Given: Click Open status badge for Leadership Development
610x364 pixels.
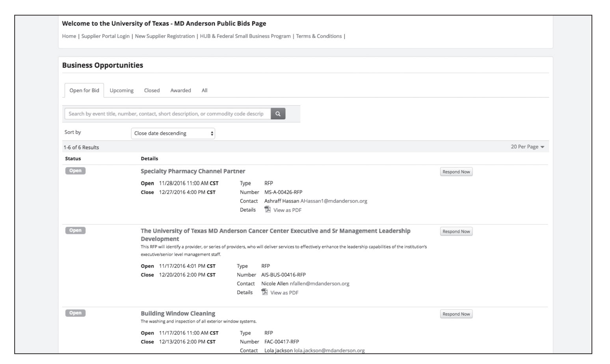Looking at the screenshot, I should pyautogui.click(x=75, y=230).
